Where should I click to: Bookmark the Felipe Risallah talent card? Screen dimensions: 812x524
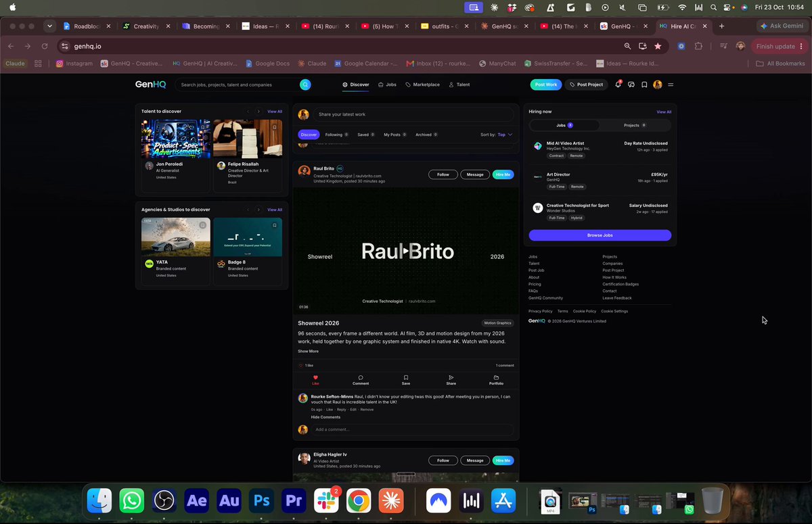point(275,127)
